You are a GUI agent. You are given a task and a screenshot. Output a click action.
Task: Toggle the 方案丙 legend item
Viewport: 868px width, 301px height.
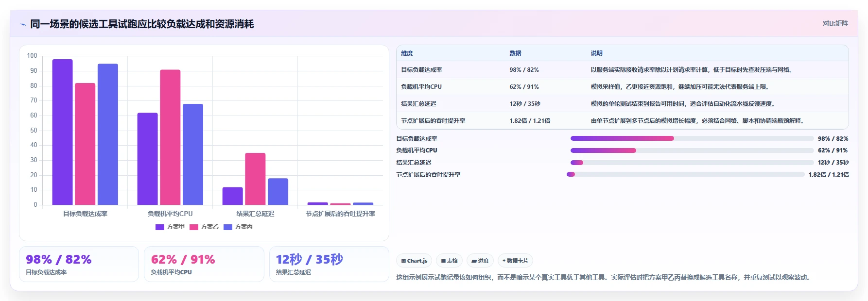pyautogui.click(x=238, y=227)
